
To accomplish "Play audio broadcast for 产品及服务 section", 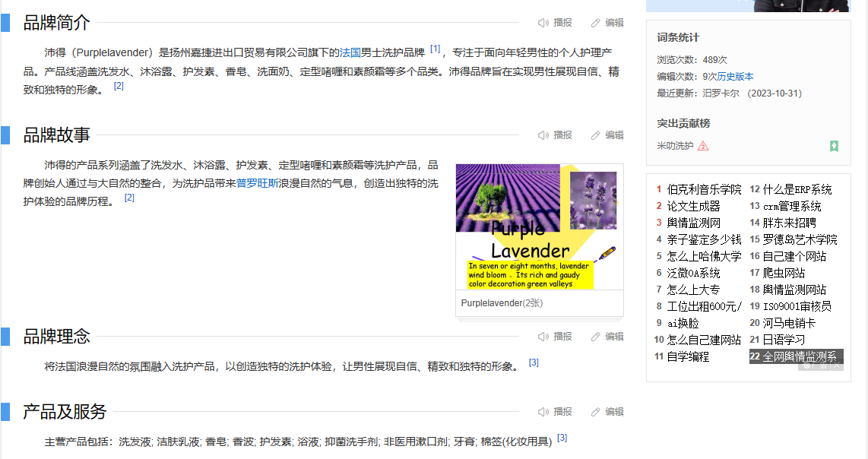I will pyautogui.click(x=556, y=412).
